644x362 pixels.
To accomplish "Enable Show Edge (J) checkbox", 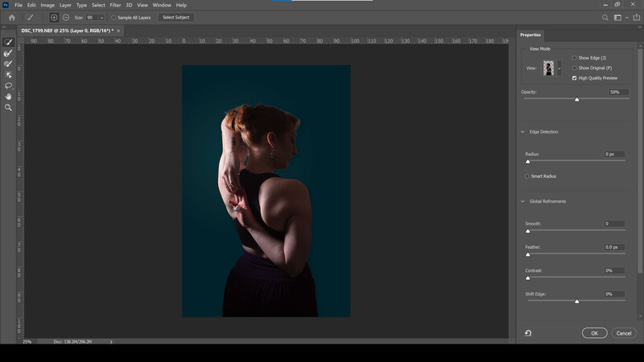I will click(x=574, y=58).
